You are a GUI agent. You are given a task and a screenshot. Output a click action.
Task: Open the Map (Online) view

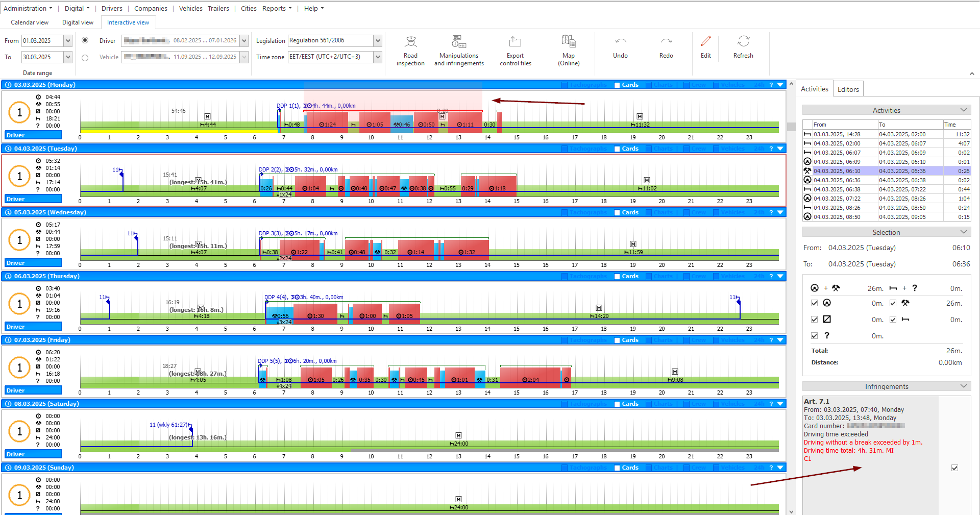(569, 51)
